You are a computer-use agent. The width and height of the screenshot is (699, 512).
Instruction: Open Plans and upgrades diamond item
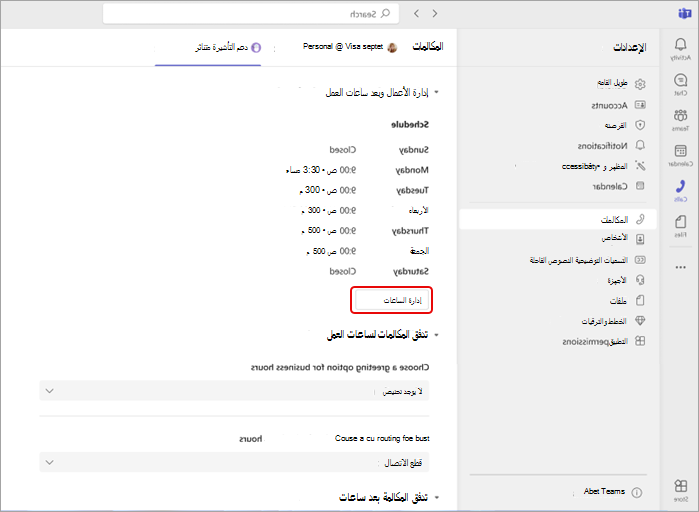tap(613, 321)
